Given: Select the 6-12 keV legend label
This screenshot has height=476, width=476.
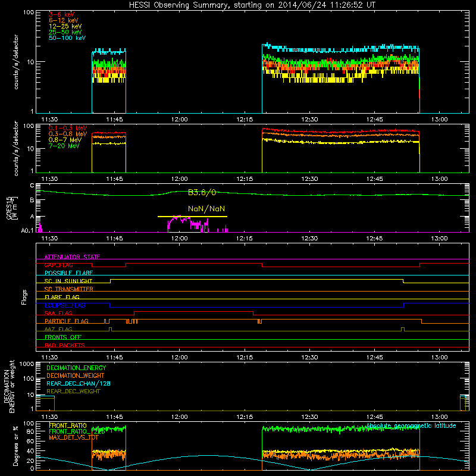Looking at the screenshot, I should [x=64, y=20].
